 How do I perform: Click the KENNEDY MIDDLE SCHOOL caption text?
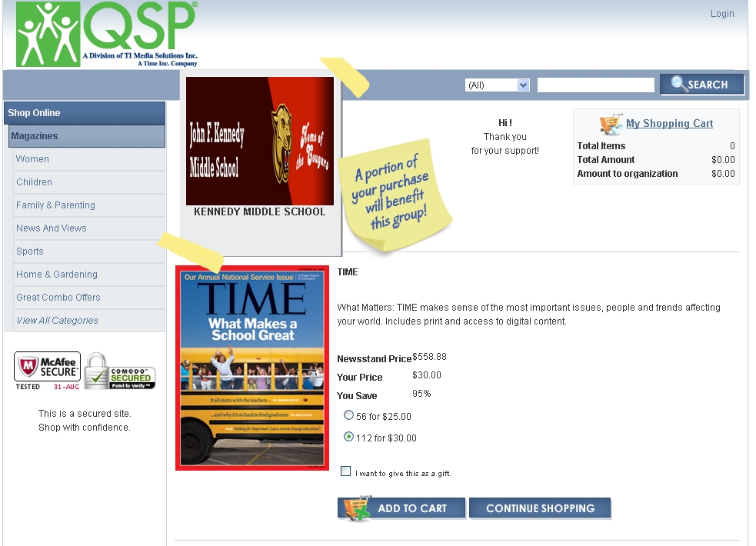(x=259, y=211)
